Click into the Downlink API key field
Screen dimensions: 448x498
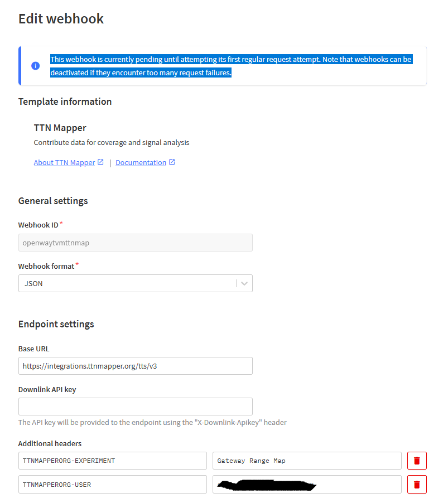136,407
